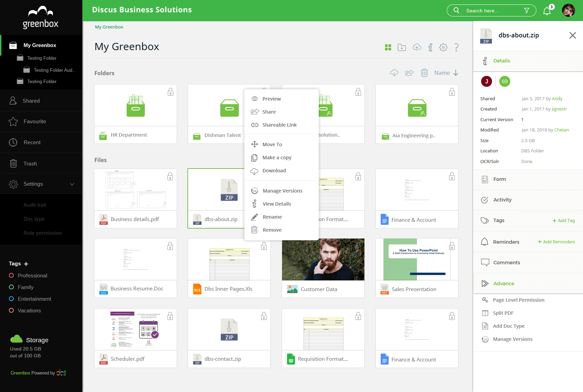Image resolution: width=583 pixels, height=392 pixels.
Task: Select Rename in context menu
Action: click(x=272, y=217)
